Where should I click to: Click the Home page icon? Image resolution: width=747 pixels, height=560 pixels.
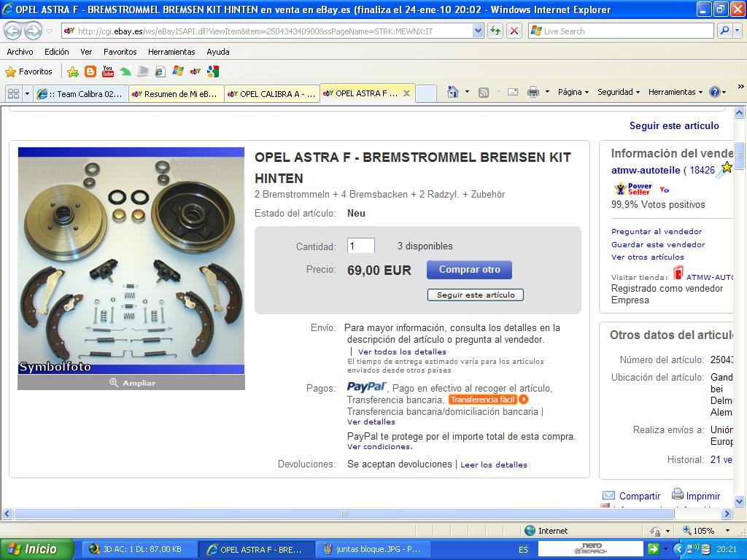[x=453, y=92]
